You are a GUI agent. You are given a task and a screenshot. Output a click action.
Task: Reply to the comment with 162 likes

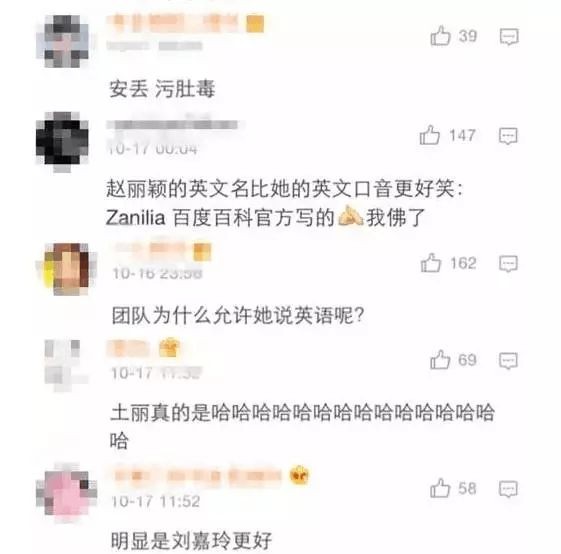click(x=508, y=264)
